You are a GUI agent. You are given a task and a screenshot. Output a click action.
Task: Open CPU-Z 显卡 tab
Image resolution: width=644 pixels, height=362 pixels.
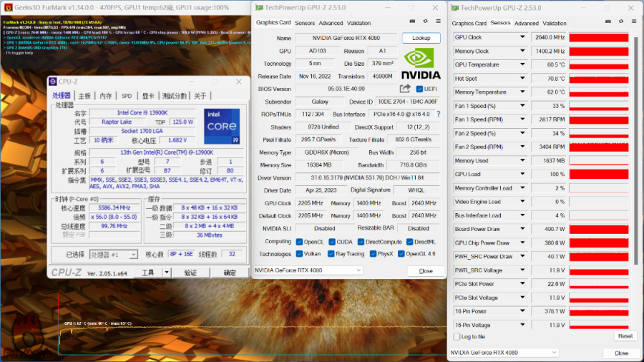point(148,96)
